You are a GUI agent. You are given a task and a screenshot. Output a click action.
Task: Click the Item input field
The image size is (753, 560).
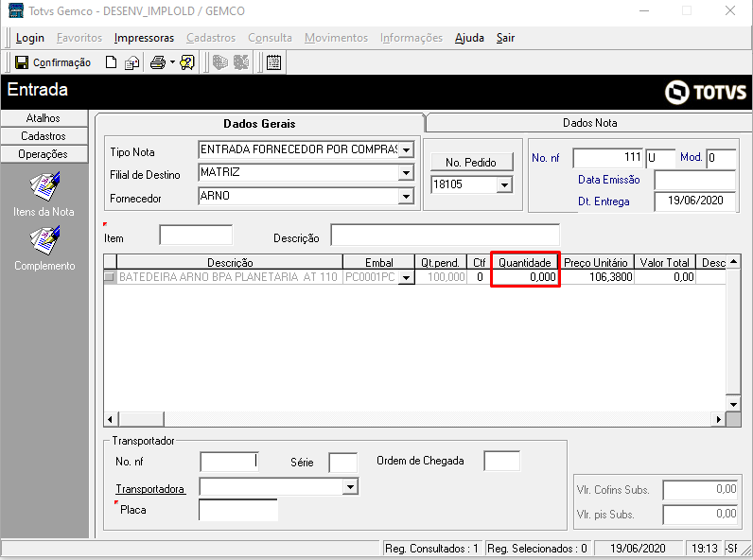[196, 235]
